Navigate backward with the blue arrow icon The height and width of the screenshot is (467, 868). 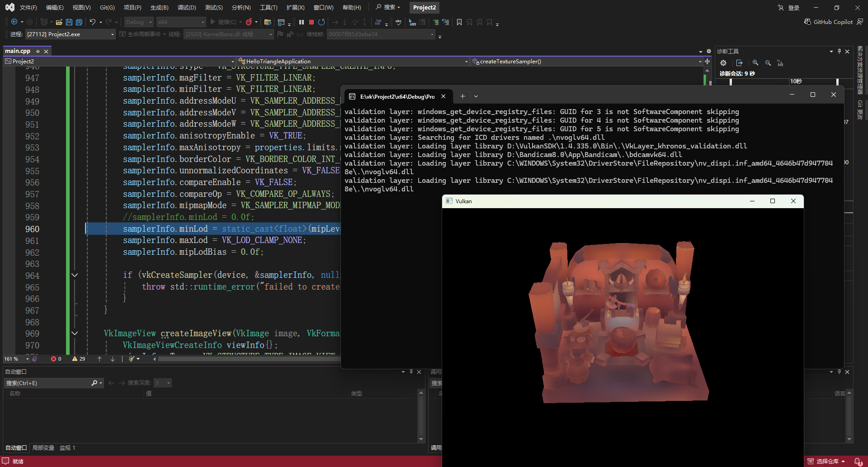tap(14, 22)
